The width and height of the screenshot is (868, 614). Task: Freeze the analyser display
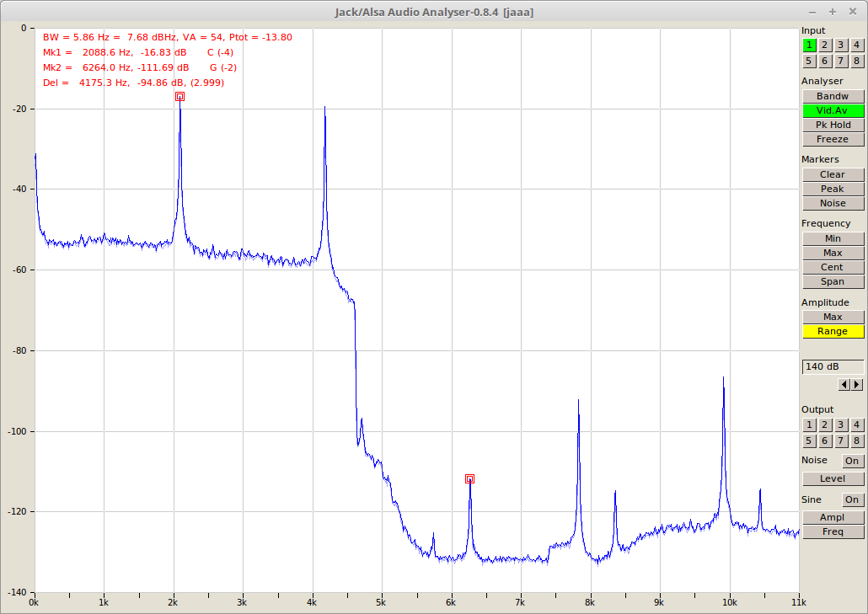833,139
